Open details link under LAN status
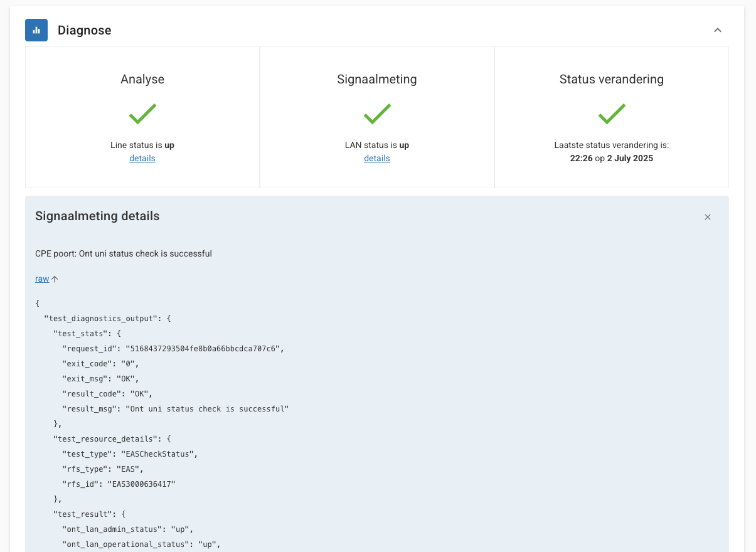This screenshot has width=756, height=552. (x=377, y=158)
